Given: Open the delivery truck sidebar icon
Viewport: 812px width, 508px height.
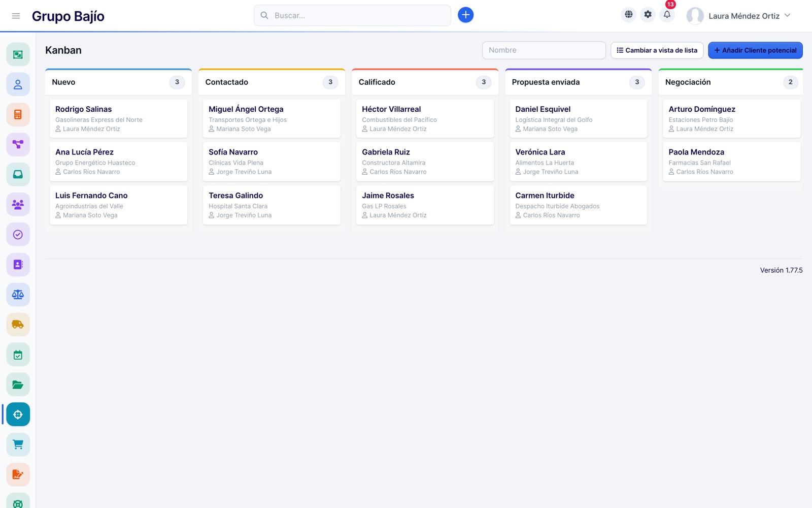Looking at the screenshot, I should 18,324.
